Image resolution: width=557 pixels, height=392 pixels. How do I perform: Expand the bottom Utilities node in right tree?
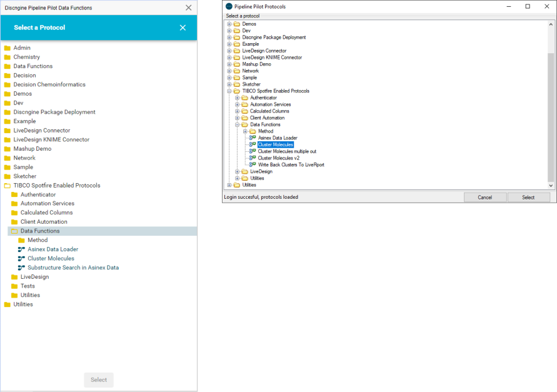[229, 185]
